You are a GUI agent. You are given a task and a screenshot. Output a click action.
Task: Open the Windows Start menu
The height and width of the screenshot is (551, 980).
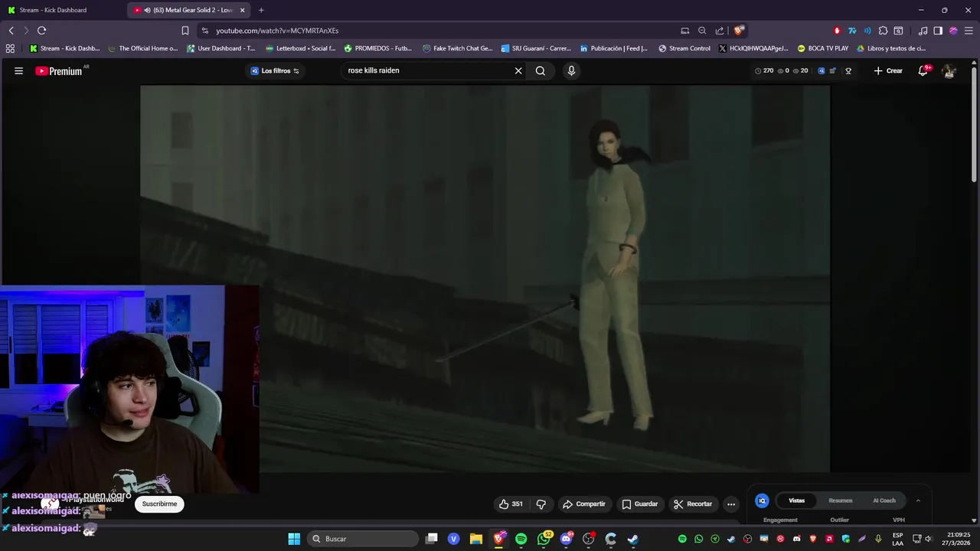(294, 539)
